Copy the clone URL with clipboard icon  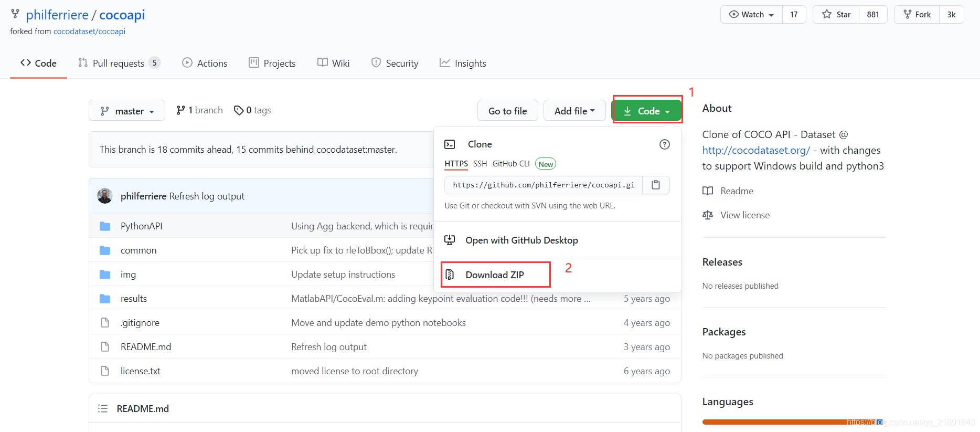[656, 185]
